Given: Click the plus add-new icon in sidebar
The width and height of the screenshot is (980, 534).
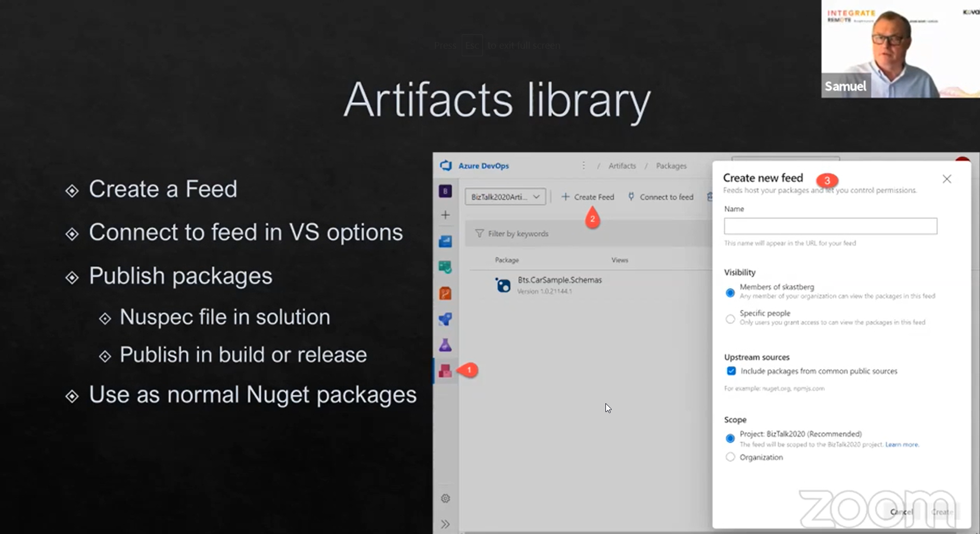Looking at the screenshot, I should [x=445, y=215].
